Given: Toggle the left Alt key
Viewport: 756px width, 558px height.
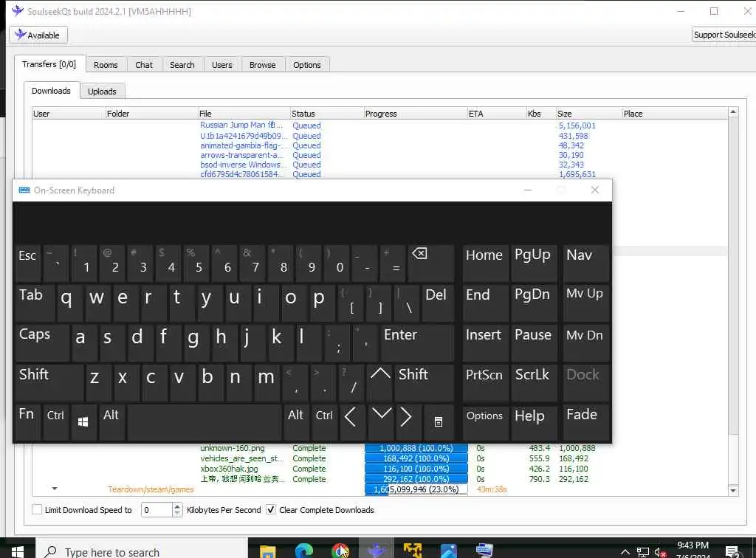Looking at the screenshot, I should point(112,422).
